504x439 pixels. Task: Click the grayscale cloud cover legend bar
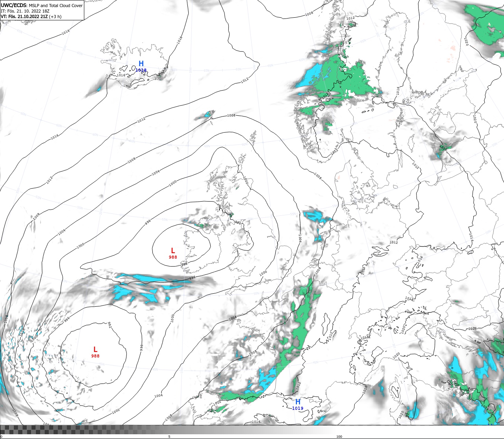point(252,430)
